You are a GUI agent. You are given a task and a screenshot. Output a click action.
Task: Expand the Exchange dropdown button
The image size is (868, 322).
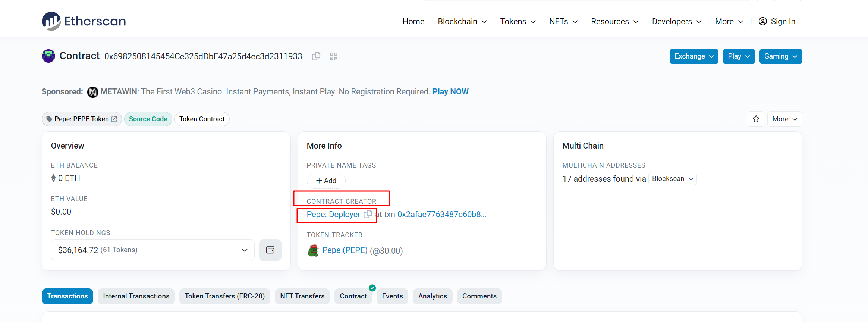tap(694, 56)
